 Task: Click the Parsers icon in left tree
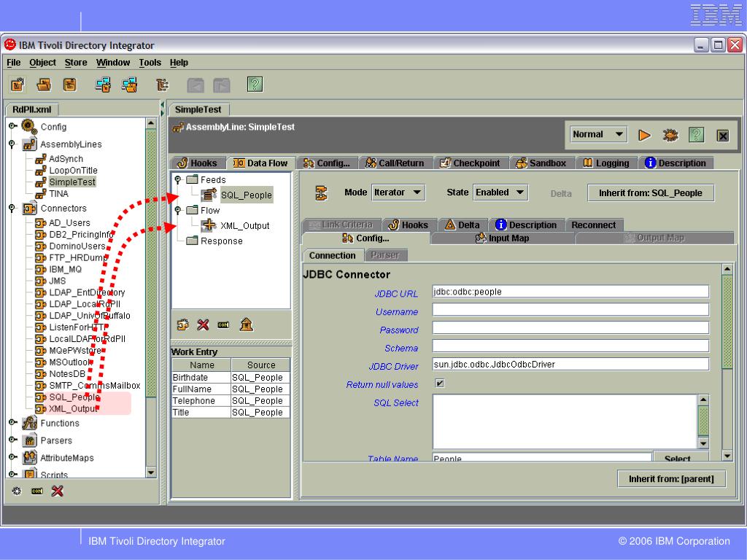pyautogui.click(x=30, y=440)
